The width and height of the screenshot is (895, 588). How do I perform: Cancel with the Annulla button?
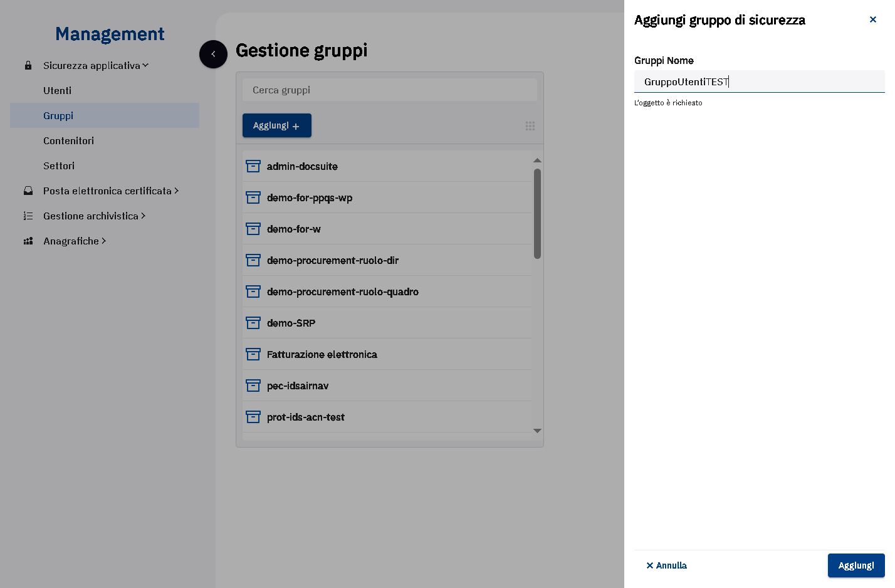click(666, 565)
